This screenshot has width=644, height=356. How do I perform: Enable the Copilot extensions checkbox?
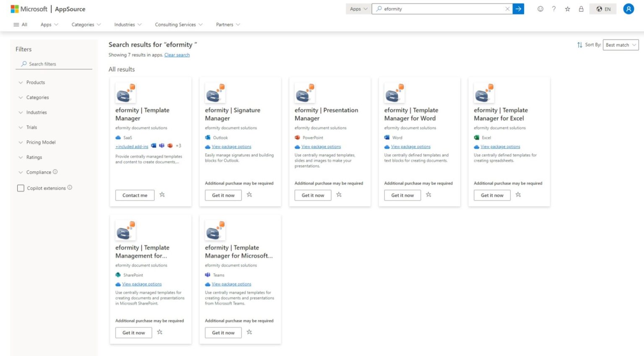pyautogui.click(x=21, y=188)
